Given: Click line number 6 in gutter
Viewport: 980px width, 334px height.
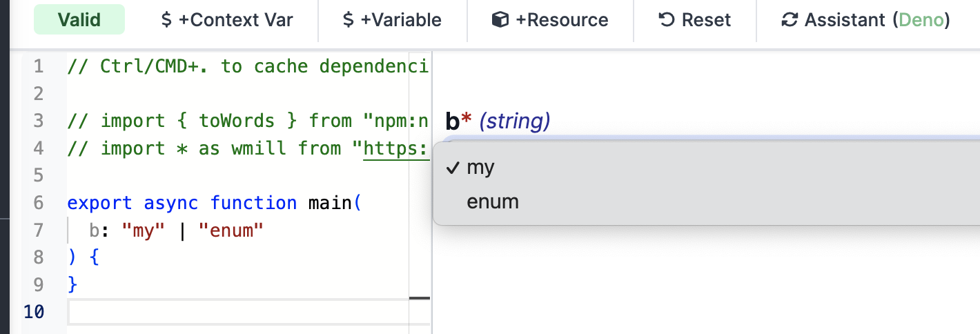Looking at the screenshot, I should tap(37, 203).
